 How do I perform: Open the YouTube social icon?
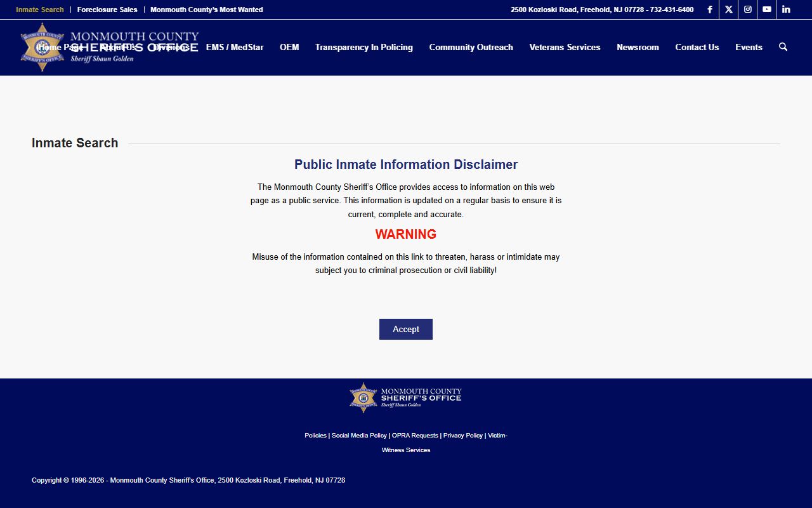[x=766, y=10]
